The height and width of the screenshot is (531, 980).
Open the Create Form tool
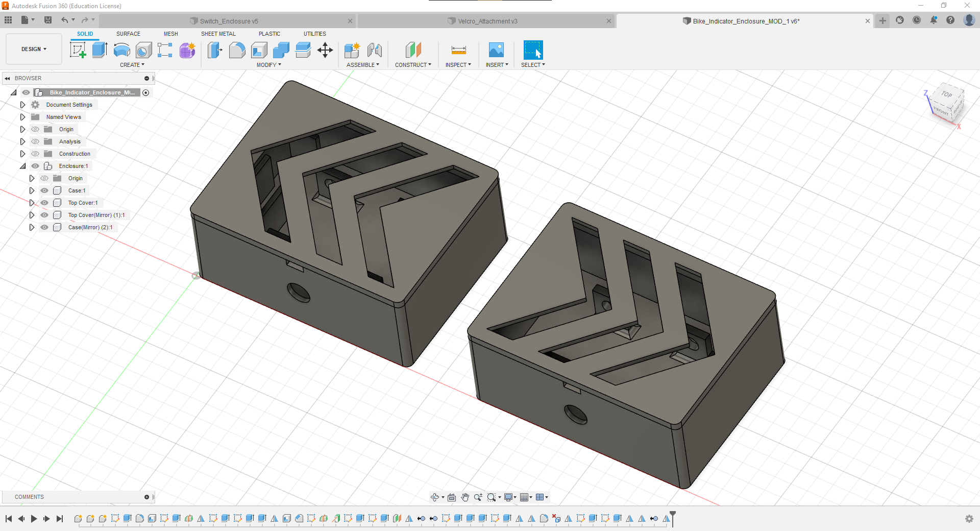click(x=187, y=50)
